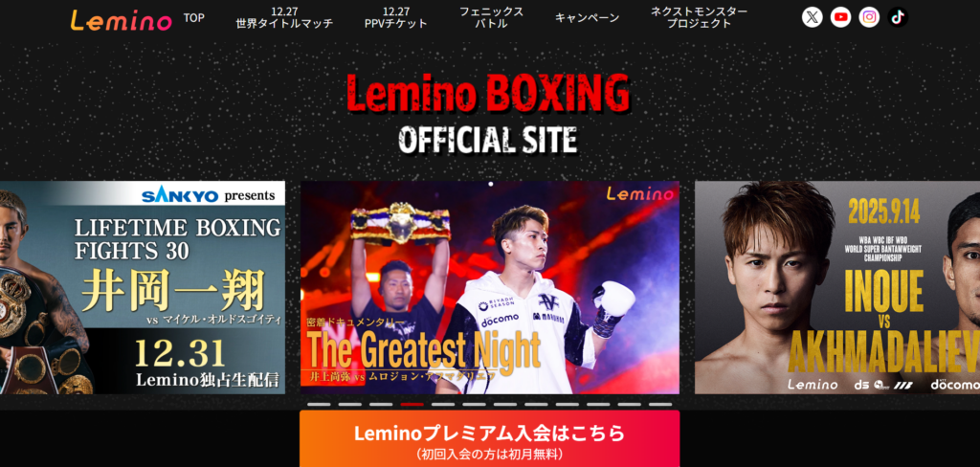
Task: Open The Greatest Night documentary banner
Action: [x=489, y=288]
